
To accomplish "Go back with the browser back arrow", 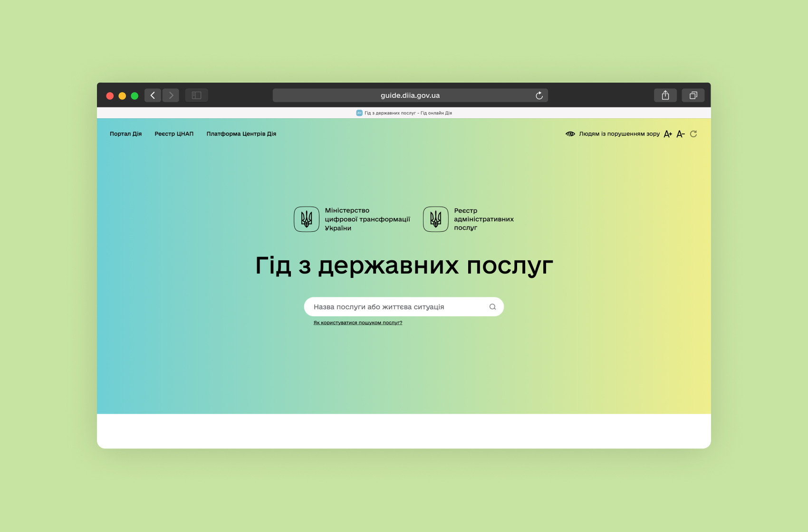I will pyautogui.click(x=153, y=95).
